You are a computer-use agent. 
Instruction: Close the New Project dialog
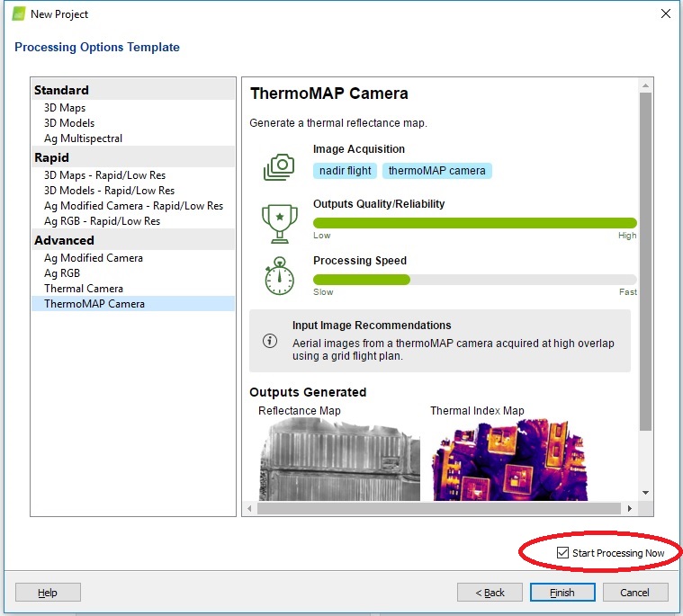click(666, 13)
